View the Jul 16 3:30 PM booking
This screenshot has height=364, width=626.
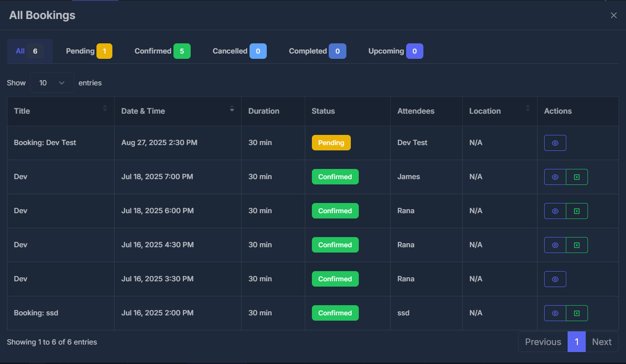tap(555, 279)
